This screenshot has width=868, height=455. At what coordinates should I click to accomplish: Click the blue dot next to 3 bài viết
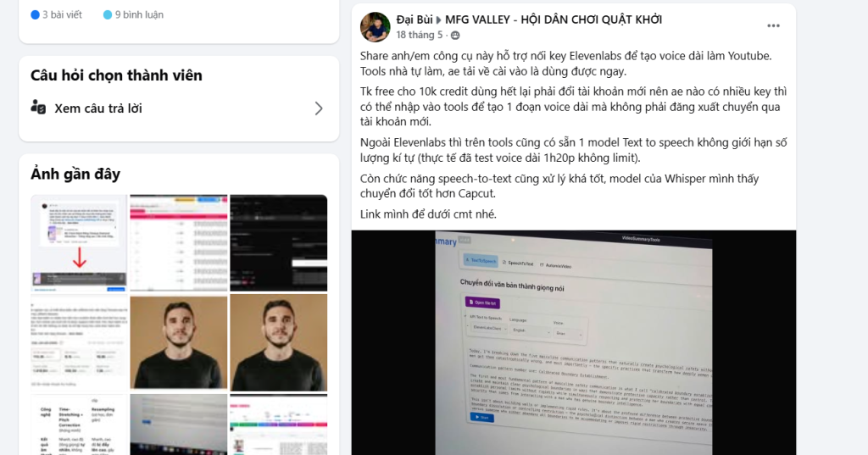tap(35, 15)
